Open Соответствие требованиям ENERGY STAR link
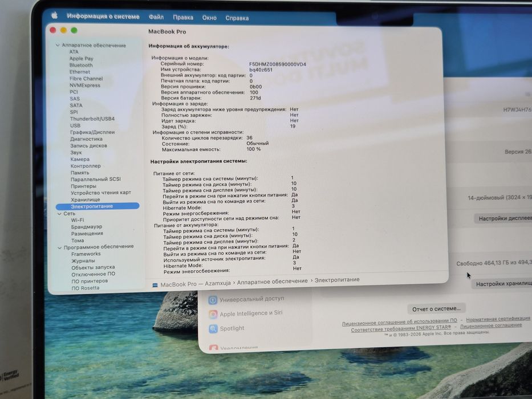This screenshot has height=399, width=532. [x=401, y=328]
